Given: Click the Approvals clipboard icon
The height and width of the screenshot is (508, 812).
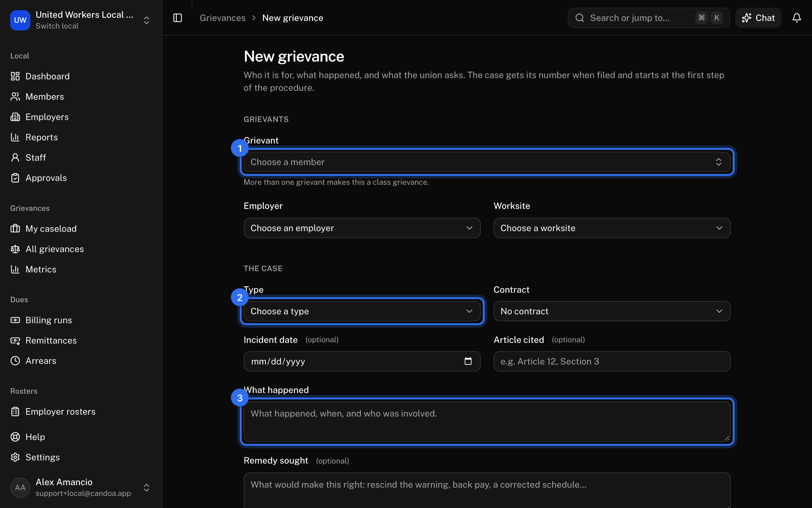Looking at the screenshot, I should click(15, 178).
